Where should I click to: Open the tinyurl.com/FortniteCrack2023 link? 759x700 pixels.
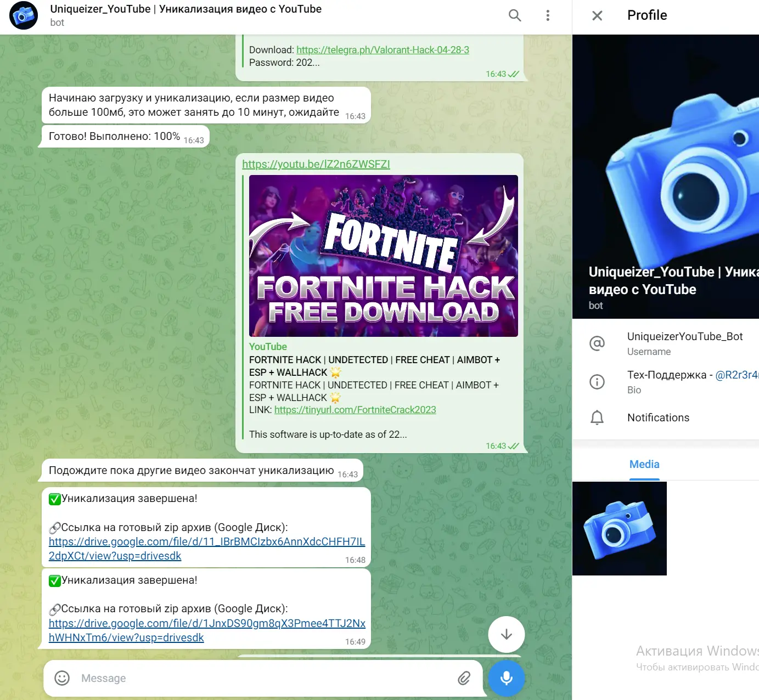(x=355, y=410)
